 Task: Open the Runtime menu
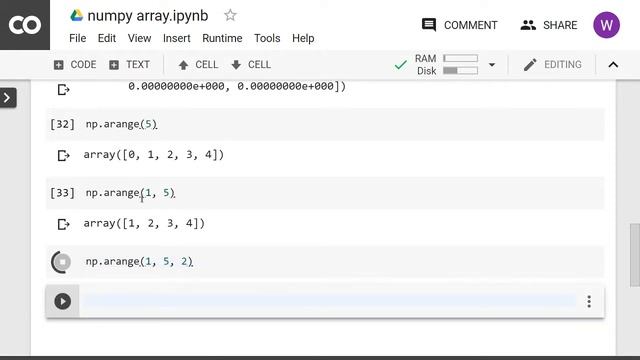click(222, 38)
